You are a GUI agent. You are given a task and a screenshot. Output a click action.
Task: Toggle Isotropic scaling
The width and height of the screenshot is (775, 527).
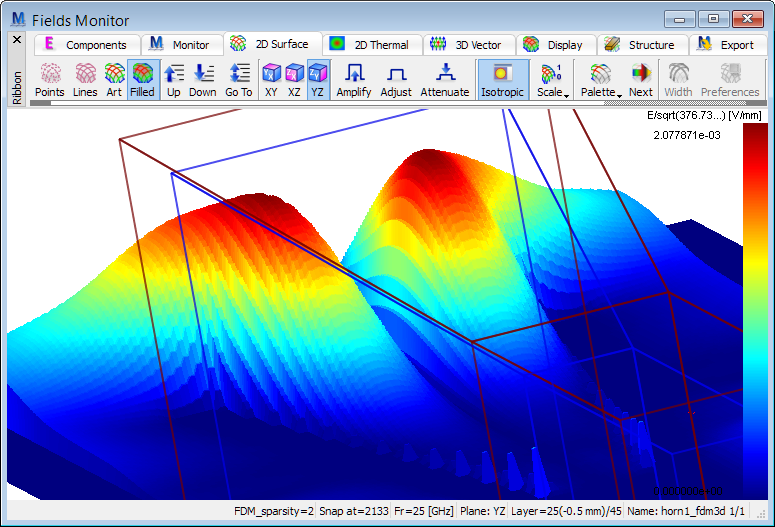[x=502, y=79]
